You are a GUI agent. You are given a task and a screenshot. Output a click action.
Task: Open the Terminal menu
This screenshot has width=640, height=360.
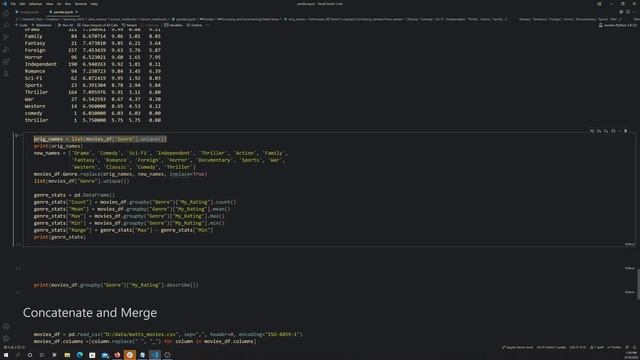pos(81,4)
